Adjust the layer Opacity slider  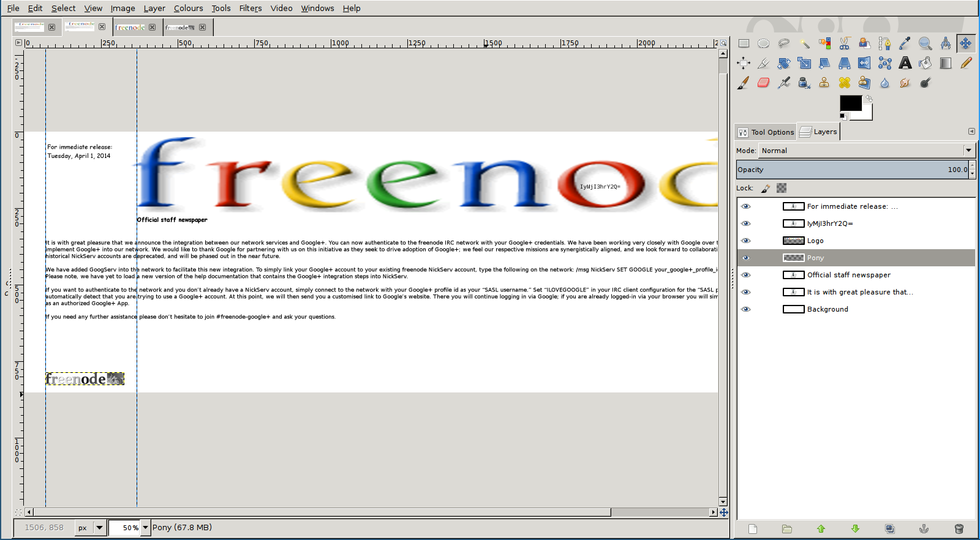click(x=853, y=170)
